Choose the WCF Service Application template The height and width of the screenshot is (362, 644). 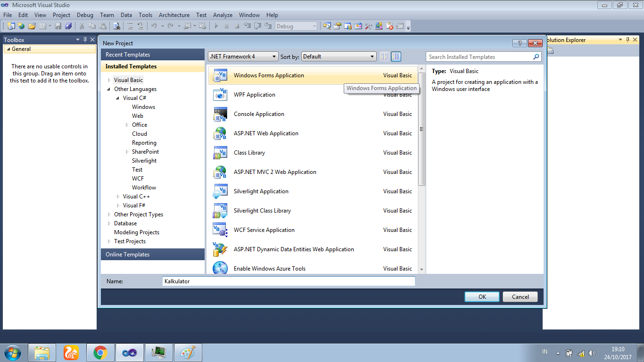click(313, 230)
